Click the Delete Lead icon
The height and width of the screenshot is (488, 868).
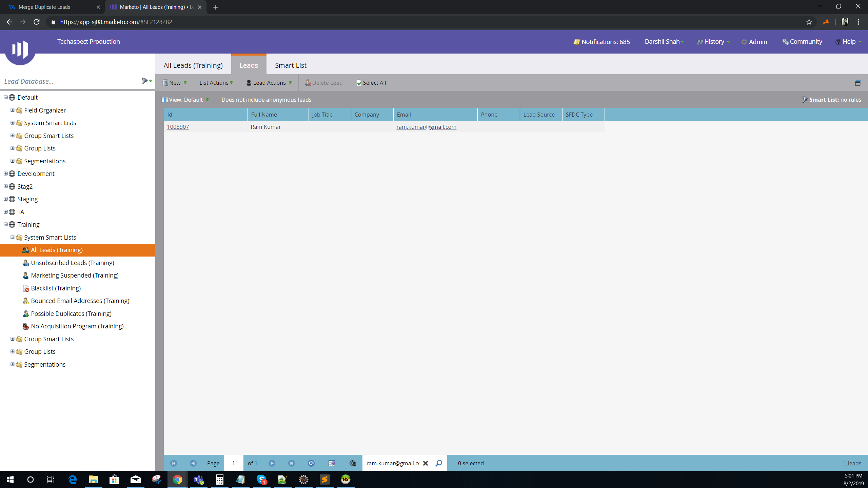(x=308, y=83)
